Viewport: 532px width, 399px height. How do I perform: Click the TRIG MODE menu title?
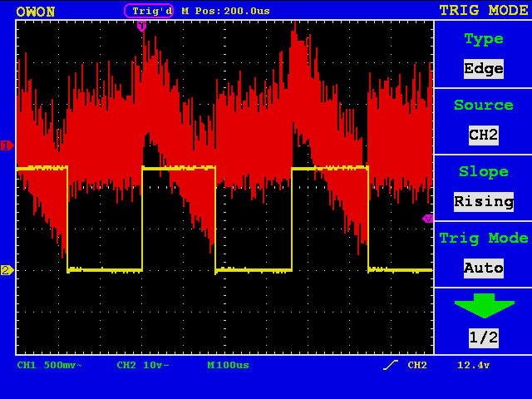(484, 10)
